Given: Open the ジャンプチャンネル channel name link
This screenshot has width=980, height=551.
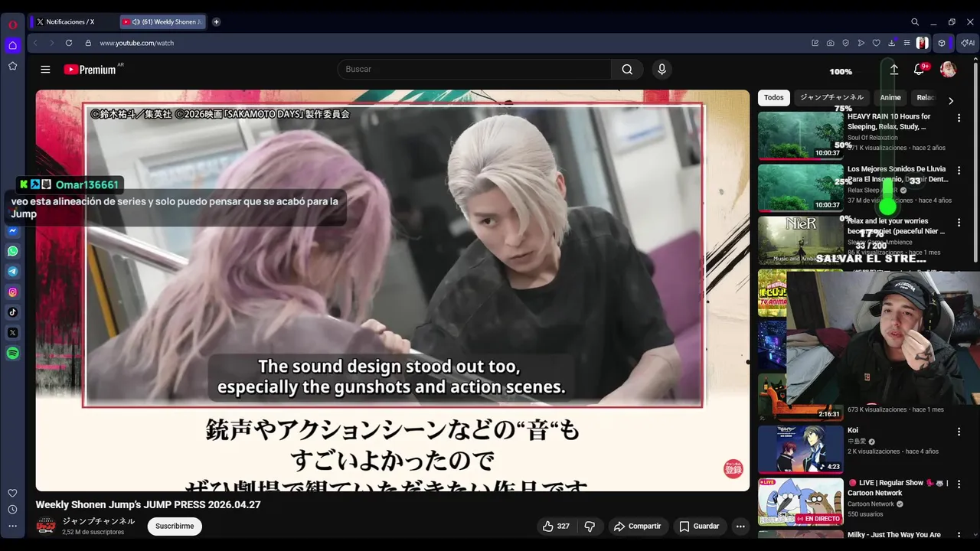Looking at the screenshot, I should 98,521.
